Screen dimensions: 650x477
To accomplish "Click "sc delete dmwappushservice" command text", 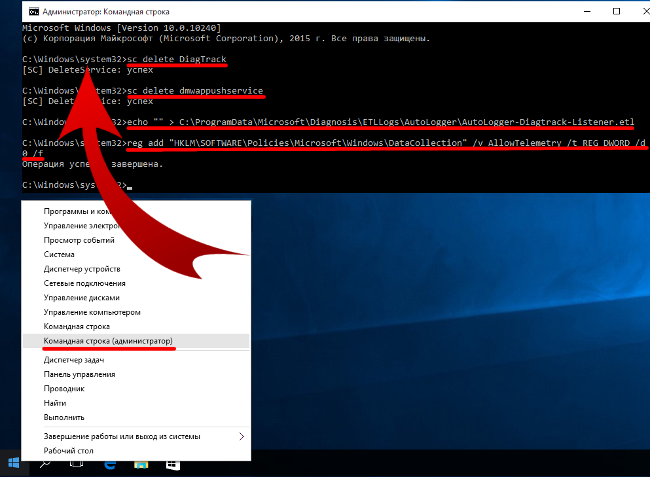I will pyautogui.click(x=195, y=91).
